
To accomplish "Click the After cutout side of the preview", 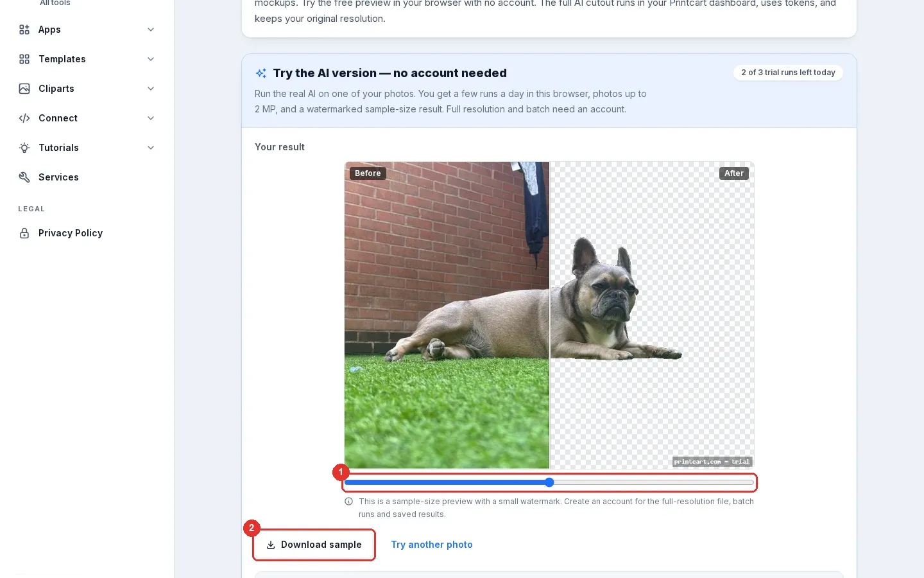I will pos(652,315).
